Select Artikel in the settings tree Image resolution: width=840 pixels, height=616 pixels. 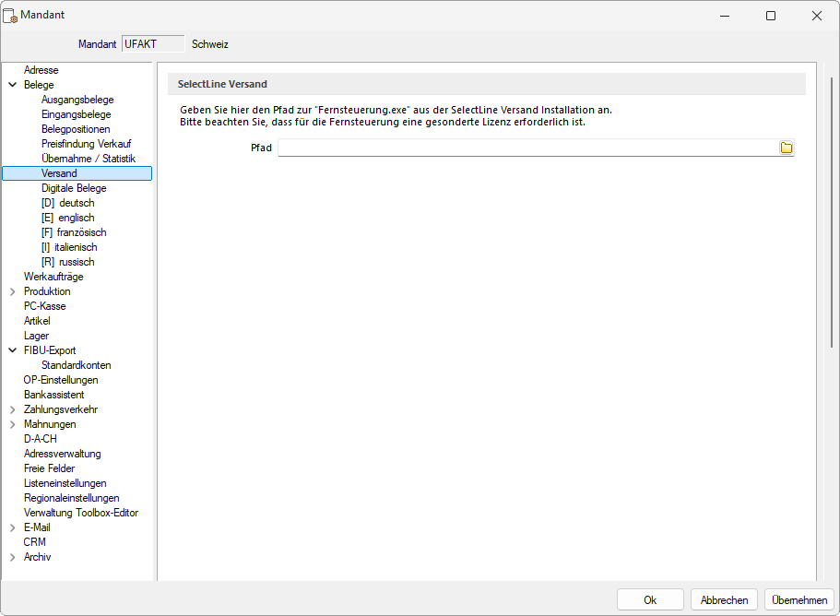[37, 321]
